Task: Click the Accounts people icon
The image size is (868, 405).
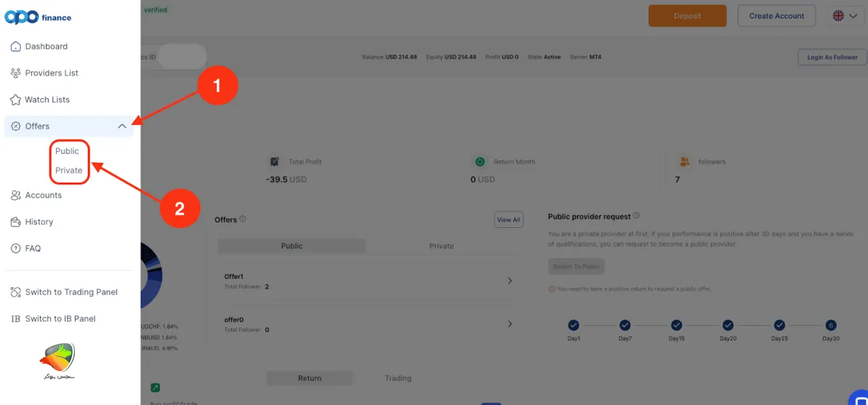Action: pos(16,196)
